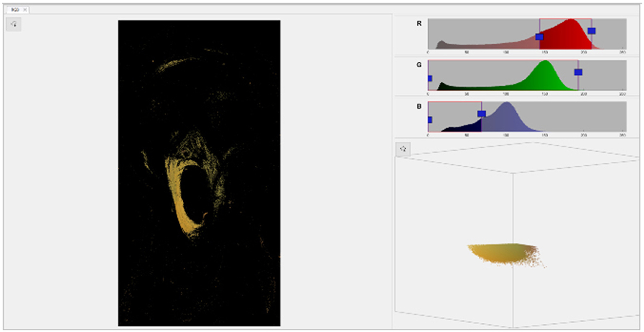Close the RGB tab with its X
This screenshot has height=332, width=644.
[25, 10]
